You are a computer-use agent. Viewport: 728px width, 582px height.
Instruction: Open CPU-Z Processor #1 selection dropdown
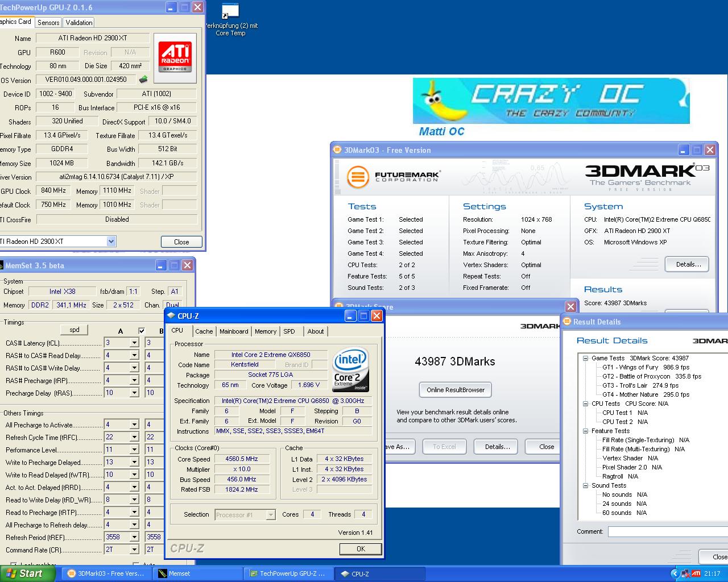click(x=271, y=515)
